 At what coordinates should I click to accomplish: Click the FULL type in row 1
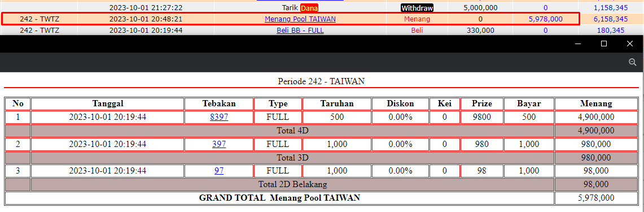pyautogui.click(x=278, y=117)
